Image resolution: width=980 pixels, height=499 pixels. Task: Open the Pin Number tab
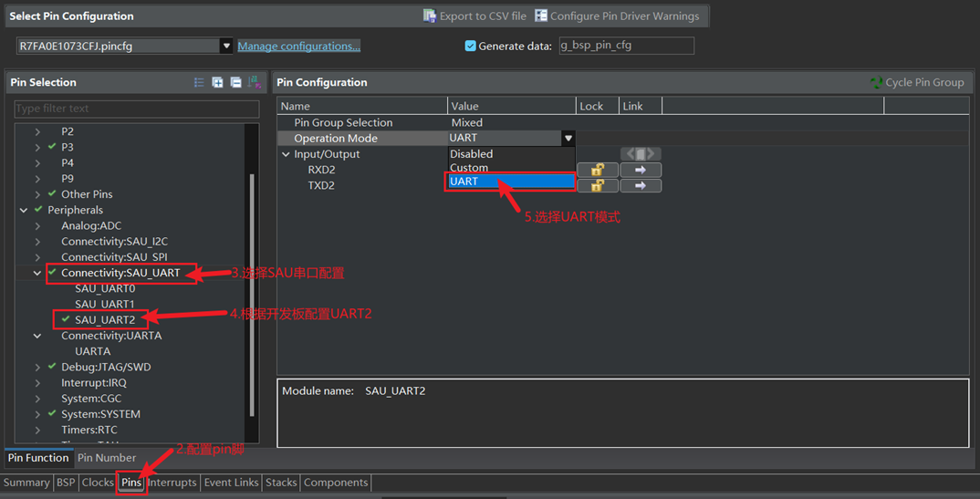click(x=107, y=458)
